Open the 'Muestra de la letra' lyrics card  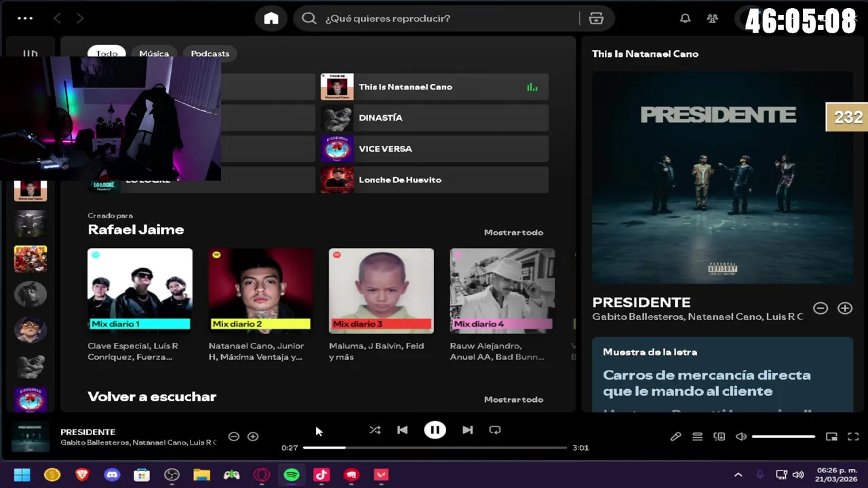click(722, 374)
